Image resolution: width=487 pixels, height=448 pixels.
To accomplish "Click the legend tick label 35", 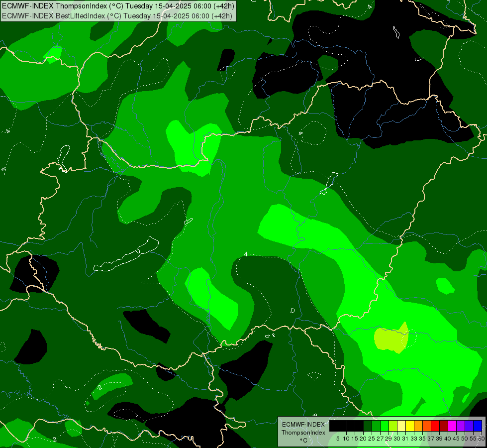I will (422, 439).
